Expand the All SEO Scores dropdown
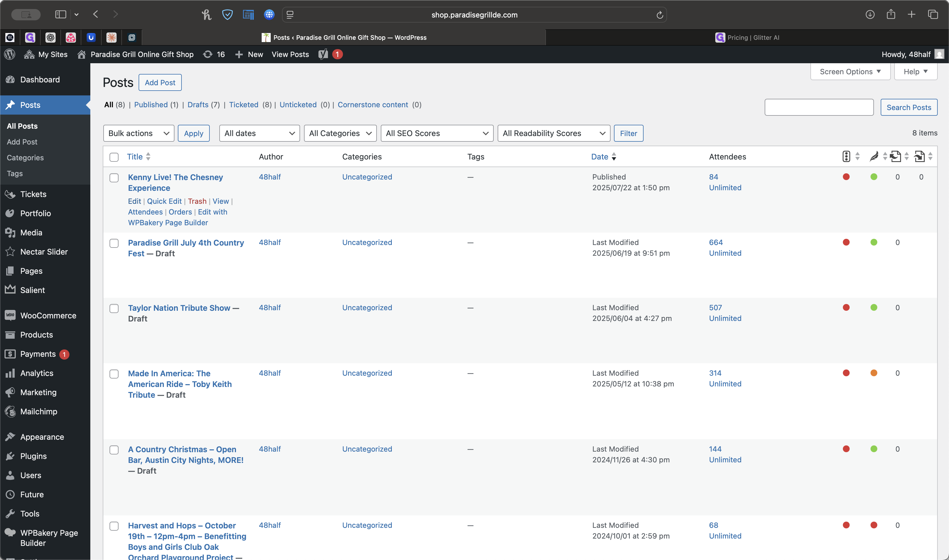Viewport: 949px width, 560px height. (437, 133)
